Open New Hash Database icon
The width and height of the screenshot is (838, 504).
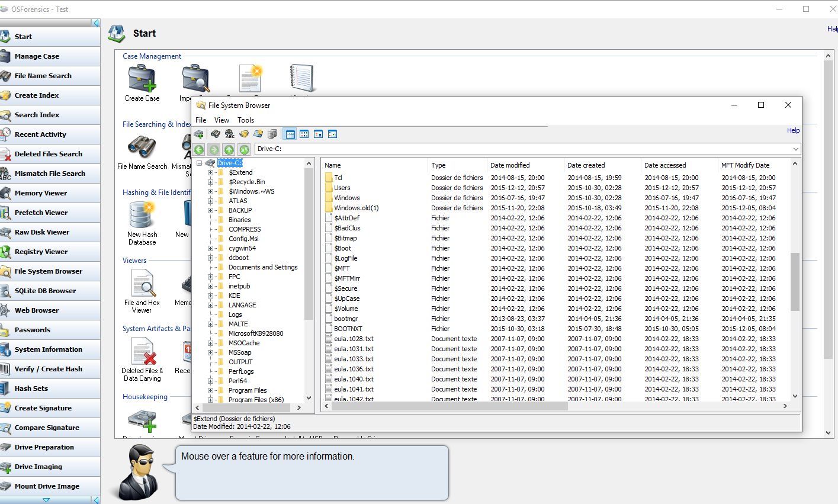coord(142,216)
